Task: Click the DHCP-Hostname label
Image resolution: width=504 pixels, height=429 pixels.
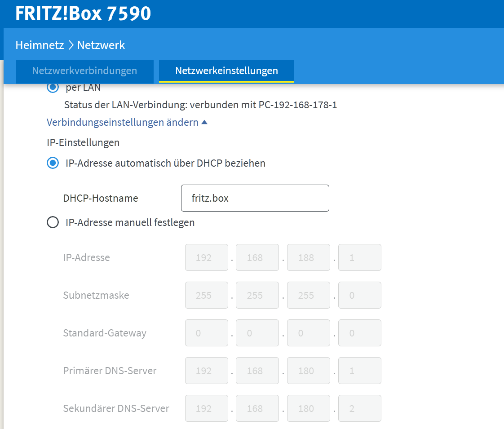Action: [x=101, y=198]
